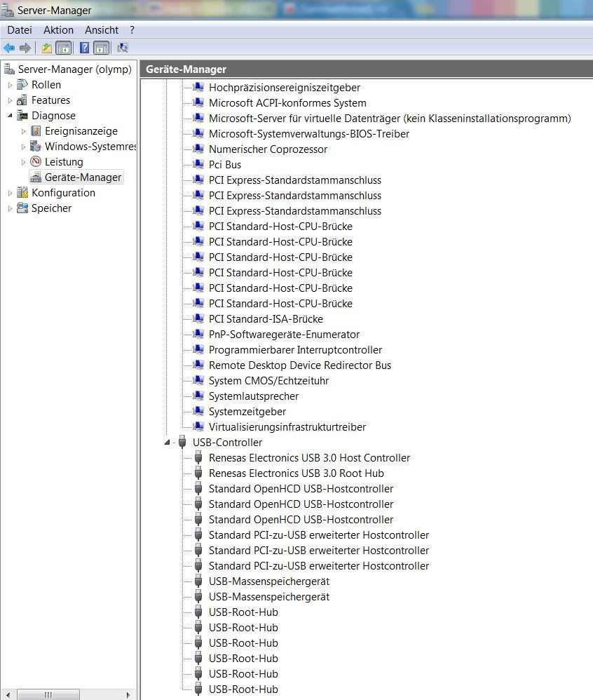The image size is (593, 700).
Task: Select PnP-Softwaregeräte-Enumerator device
Action: (x=284, y=334)
